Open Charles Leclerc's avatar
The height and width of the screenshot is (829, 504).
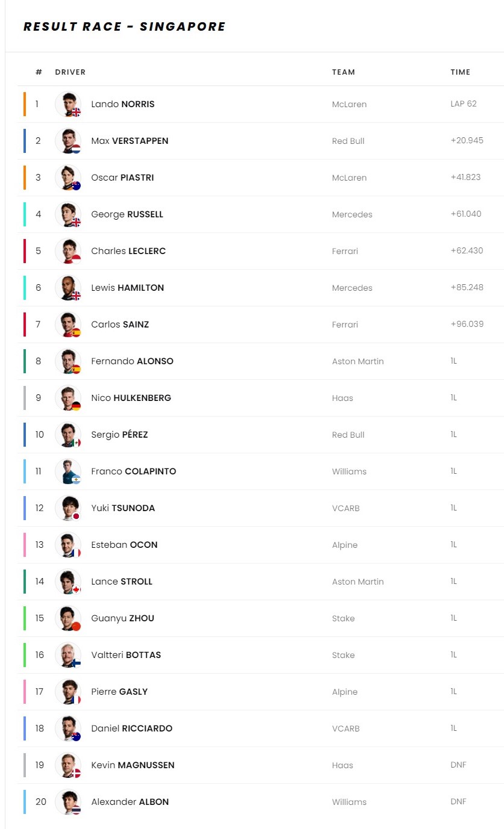(x=67, y=251)
